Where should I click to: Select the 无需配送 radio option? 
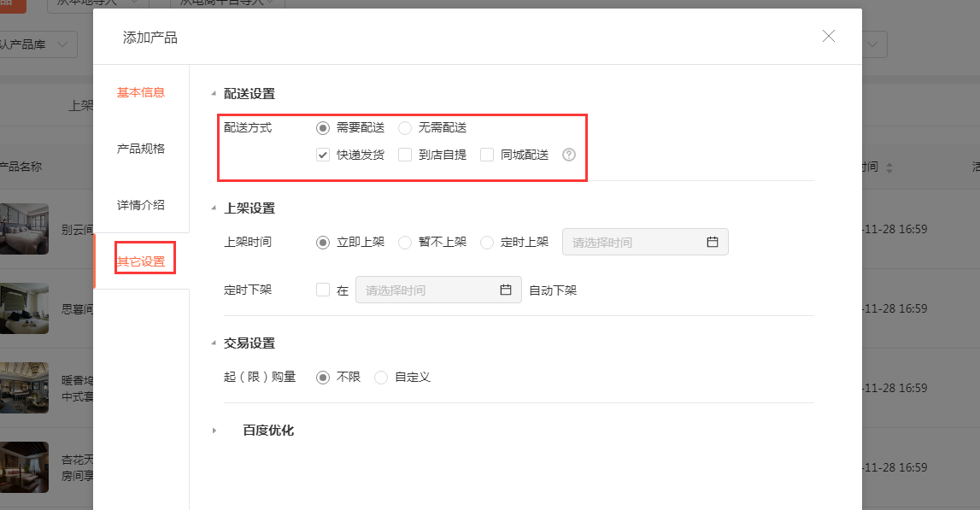[x=405, y=128]
